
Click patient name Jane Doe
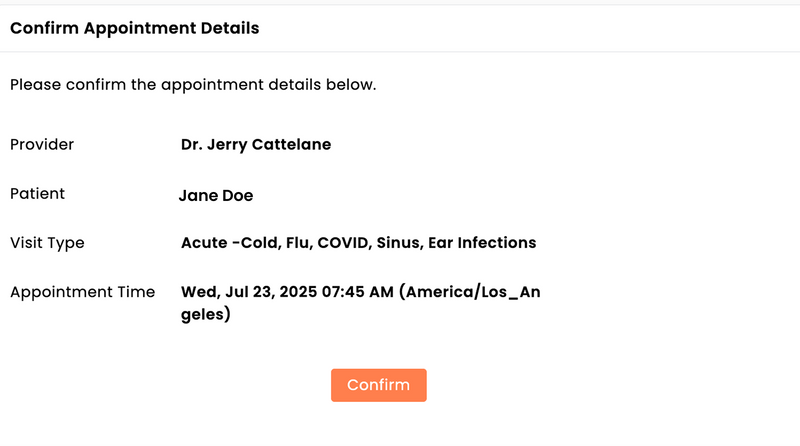[215, 195]
